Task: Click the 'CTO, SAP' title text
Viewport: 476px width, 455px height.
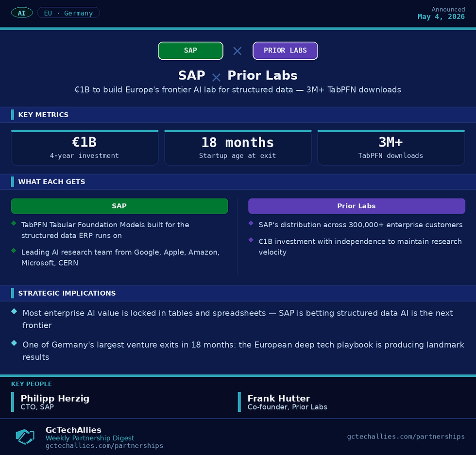Action: click(x=37, y=407)
